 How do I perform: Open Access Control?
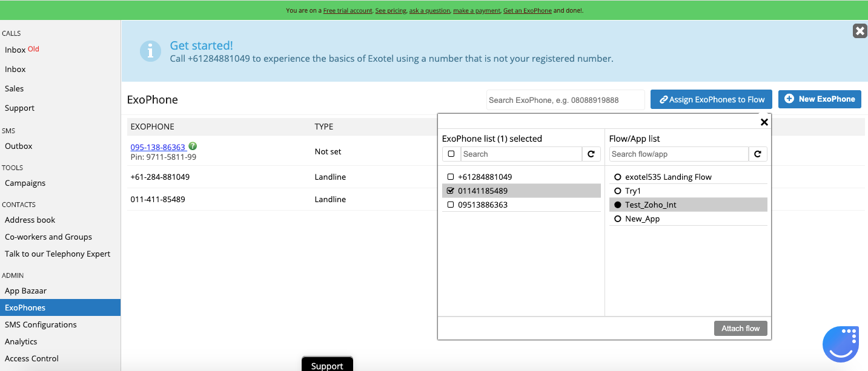pos(31,358)
